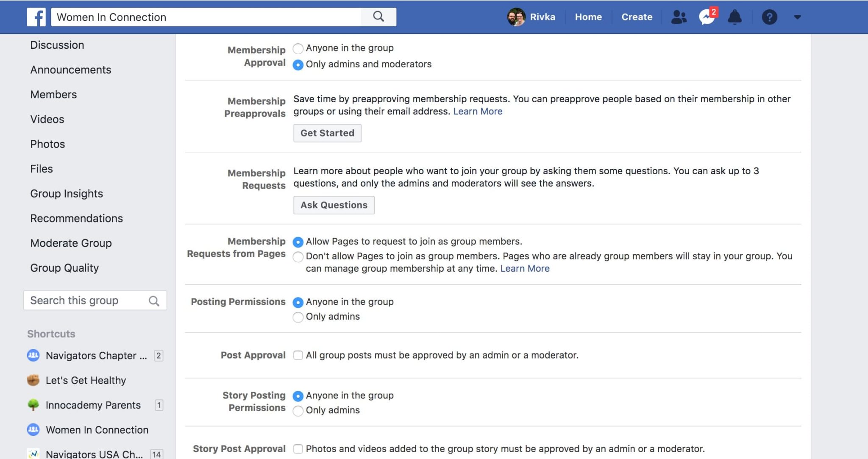Open the Photos section

pos(47,144)
